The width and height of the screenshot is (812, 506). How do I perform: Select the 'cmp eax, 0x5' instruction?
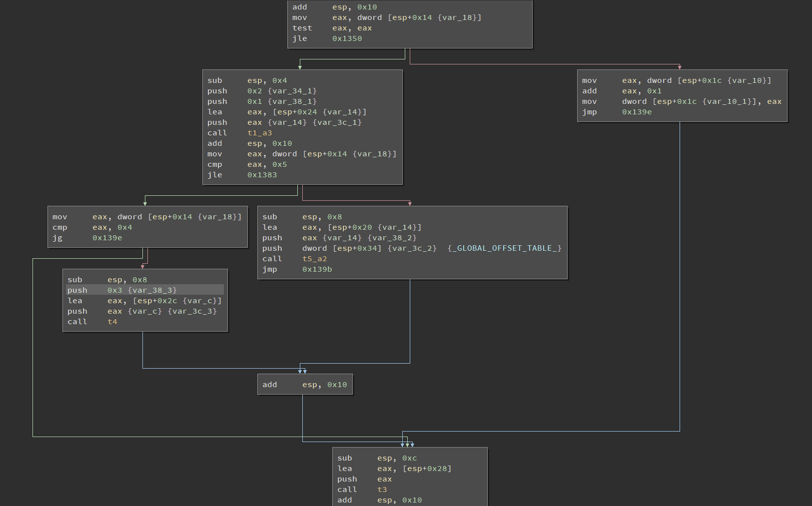click(247, 164)
